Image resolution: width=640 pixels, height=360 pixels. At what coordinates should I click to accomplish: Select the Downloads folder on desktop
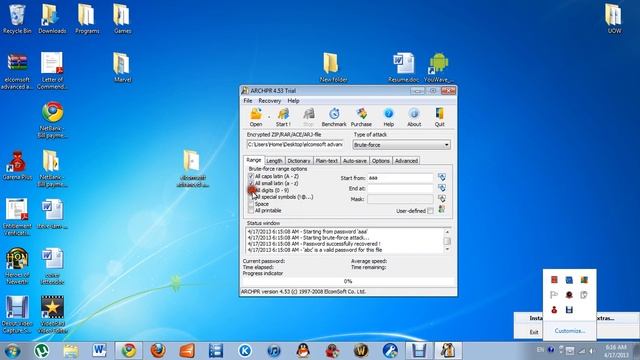pos(52,19)
